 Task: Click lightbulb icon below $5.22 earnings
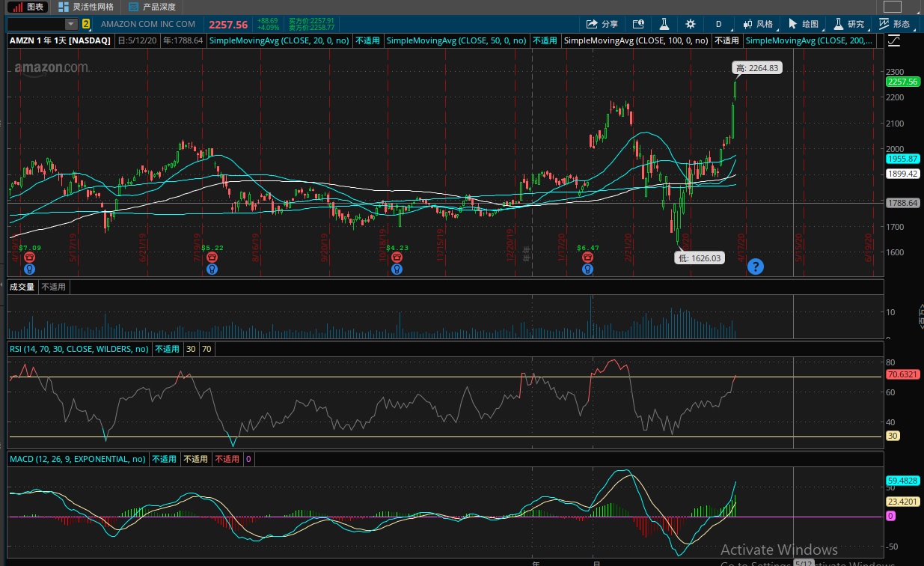(x=212, y=269)
